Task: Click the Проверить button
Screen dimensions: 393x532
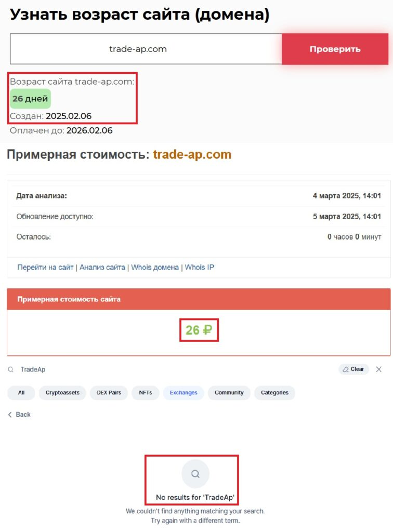Action: pos(335,49)
